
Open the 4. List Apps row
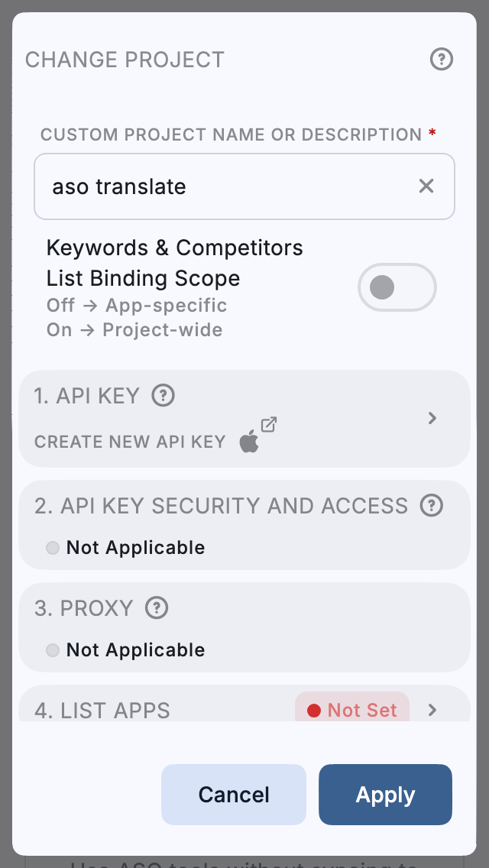[102, 710]
